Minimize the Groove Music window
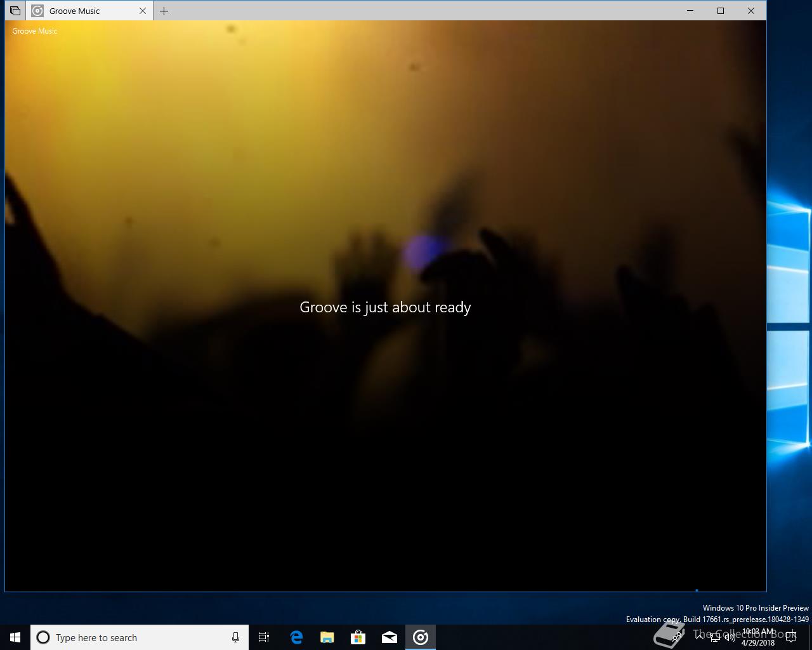This screenshot has height=650, width=812. [690, 11]
